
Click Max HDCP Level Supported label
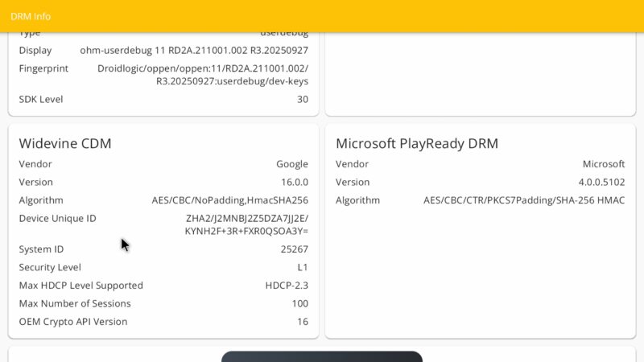click(81, 286)
